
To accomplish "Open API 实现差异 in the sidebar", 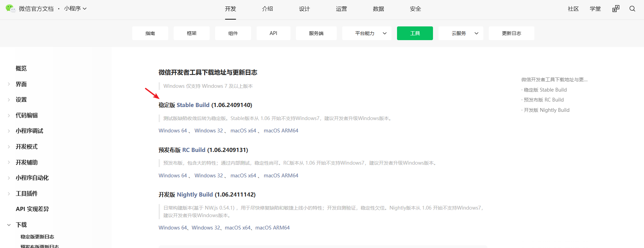I will tap(33, 209).
